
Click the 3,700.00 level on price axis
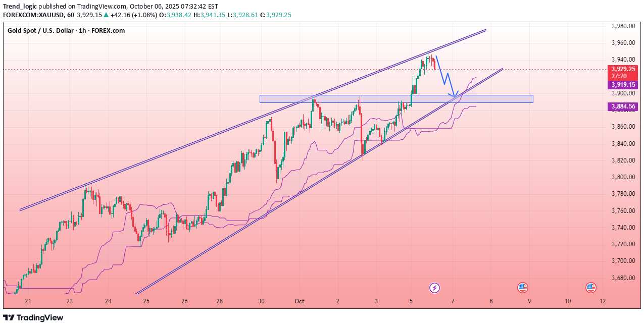622,261
